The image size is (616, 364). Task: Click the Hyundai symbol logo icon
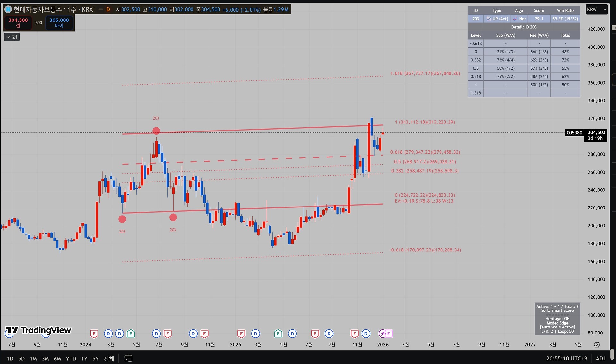[8, 10]
